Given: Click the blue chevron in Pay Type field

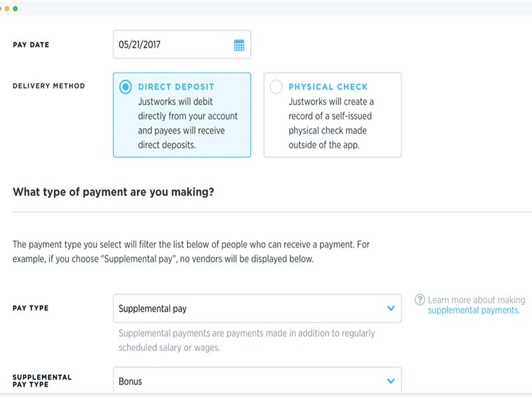Looking at the screenshot, I should [391, 309].
